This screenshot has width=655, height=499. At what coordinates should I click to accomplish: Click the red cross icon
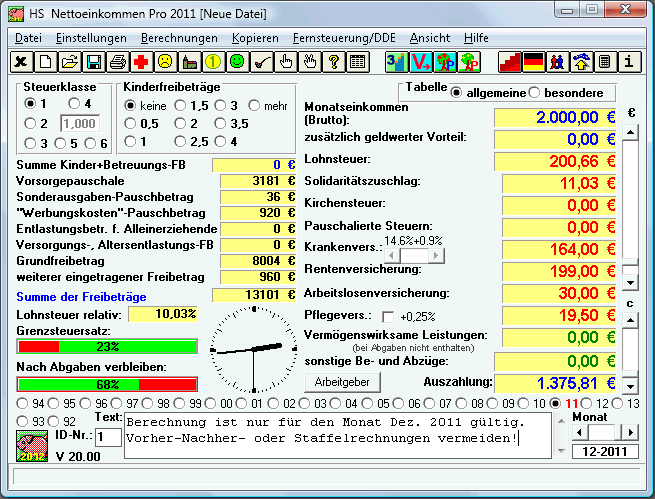click(142, 62)
